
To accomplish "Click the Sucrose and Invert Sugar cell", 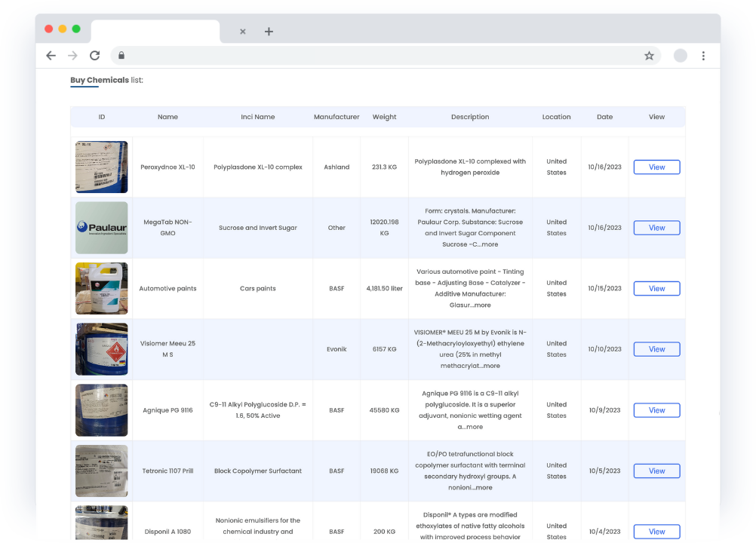I will [258, 228].
